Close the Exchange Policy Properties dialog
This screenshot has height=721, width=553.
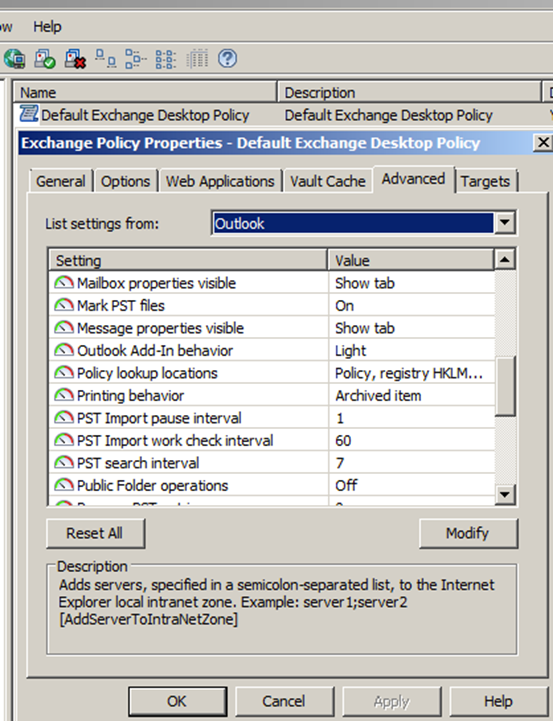(x=543, y=143)
